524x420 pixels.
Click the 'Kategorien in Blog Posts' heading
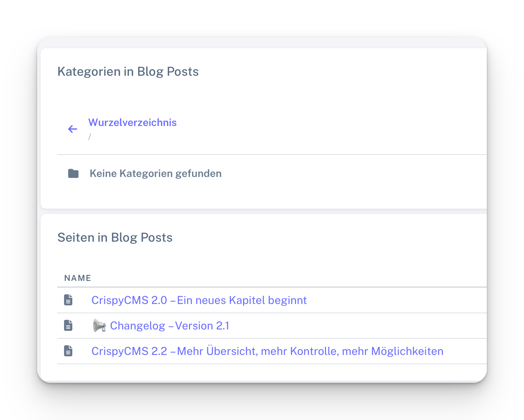tap(128, 72)
